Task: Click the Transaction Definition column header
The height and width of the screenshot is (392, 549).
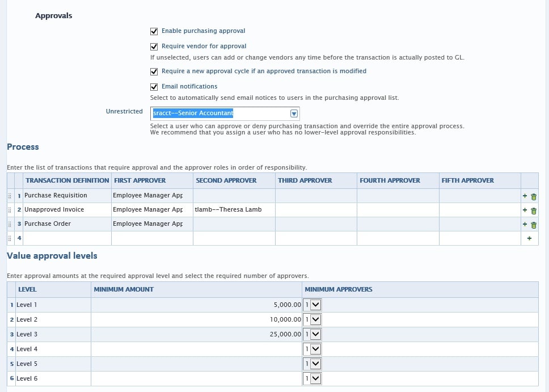Action: coord(67,180)
